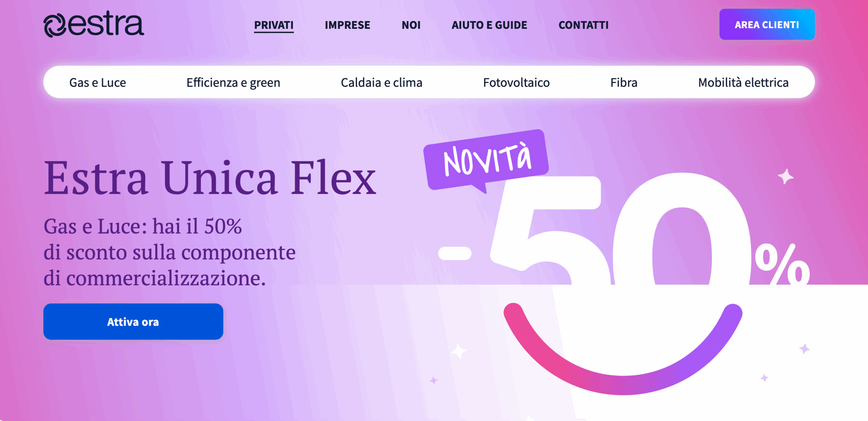
Task: Click the Attiva ora button
Action: pyautogui.click(x=133, y=322)
